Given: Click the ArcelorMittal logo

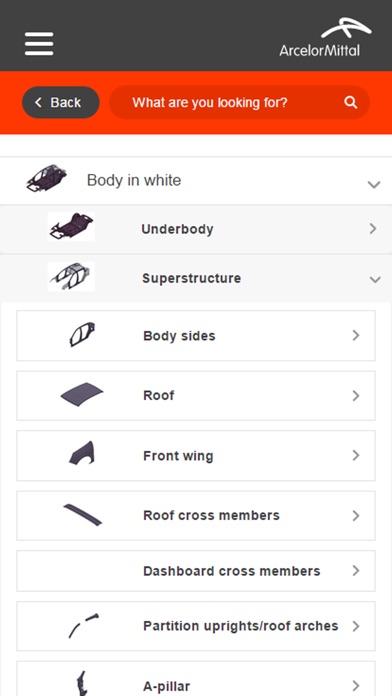Looking at the screenshot, I should 325,37.
